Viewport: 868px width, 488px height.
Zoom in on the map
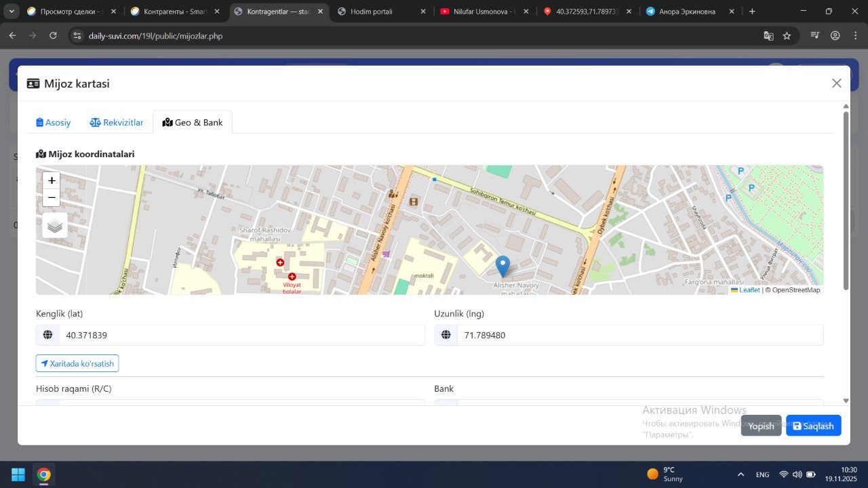[x=52, y=181]
